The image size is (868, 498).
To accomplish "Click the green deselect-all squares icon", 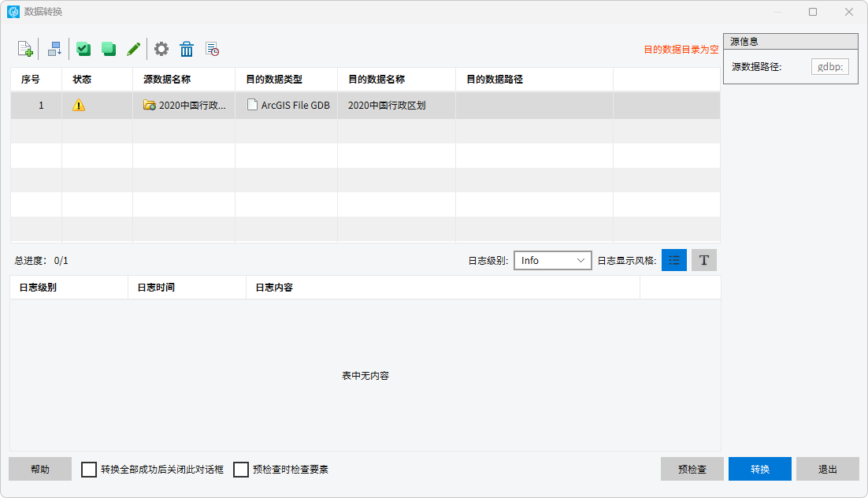I will click(109, 49).
